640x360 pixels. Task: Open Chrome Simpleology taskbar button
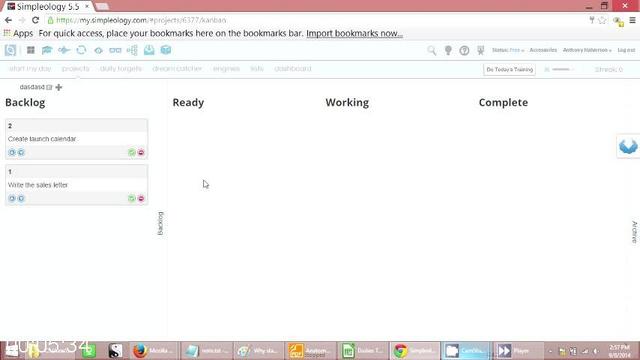415,351
